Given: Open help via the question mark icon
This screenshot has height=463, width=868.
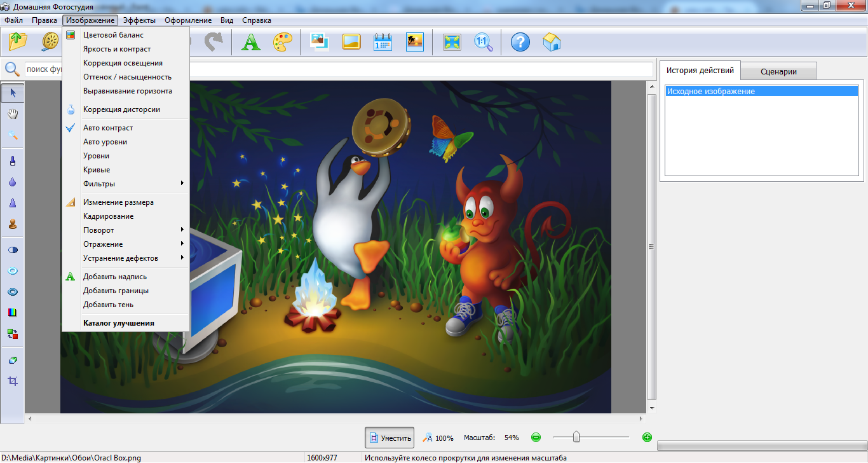Looking at the screenshot, I should coord(520,42).
